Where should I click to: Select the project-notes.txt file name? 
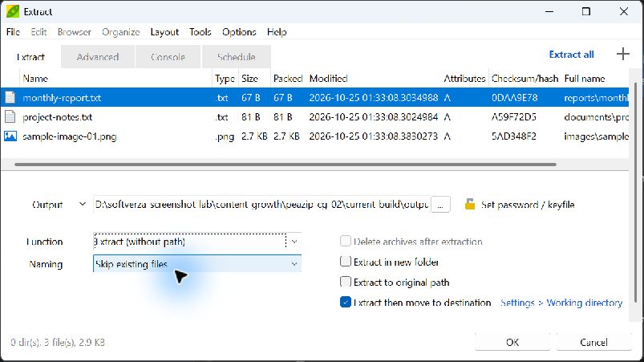coord(58,116)
